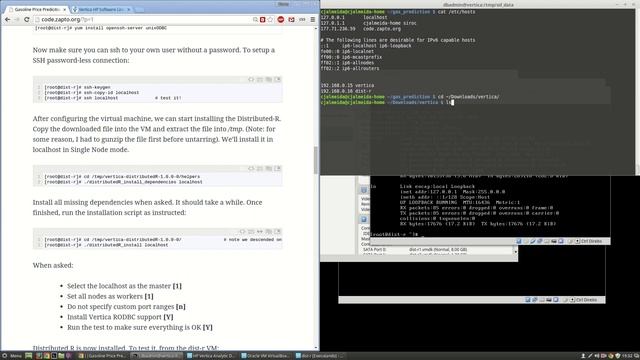Click Ctrl Direito host key label in rear VM
Image resolution: width=640 pixels, height=360 pixels.
587,300
